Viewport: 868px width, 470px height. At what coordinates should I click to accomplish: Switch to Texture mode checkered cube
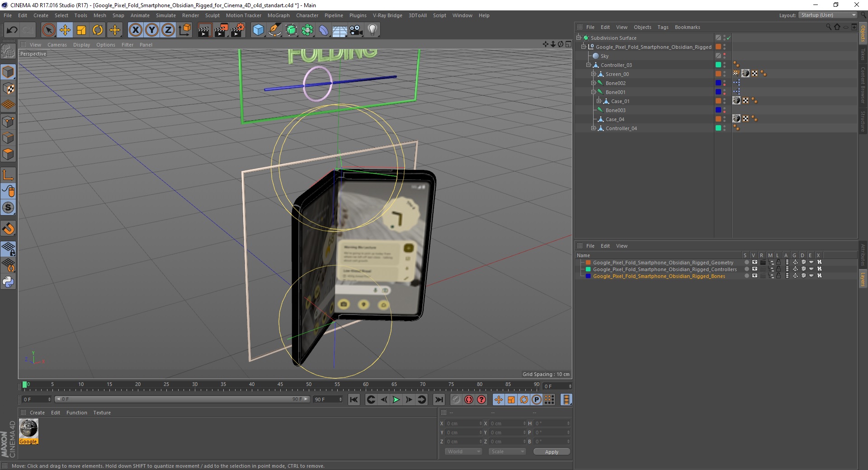tap(8, 89)
